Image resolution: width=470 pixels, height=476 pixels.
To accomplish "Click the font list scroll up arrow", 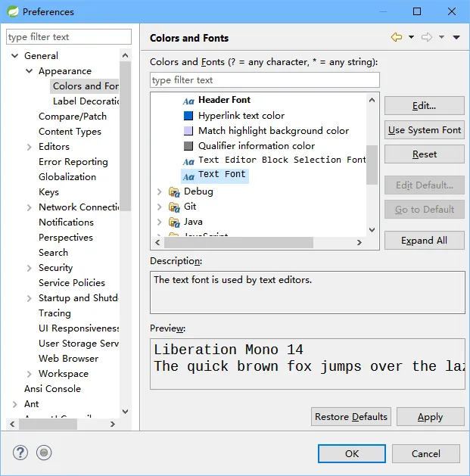I will tap(372, 100).
